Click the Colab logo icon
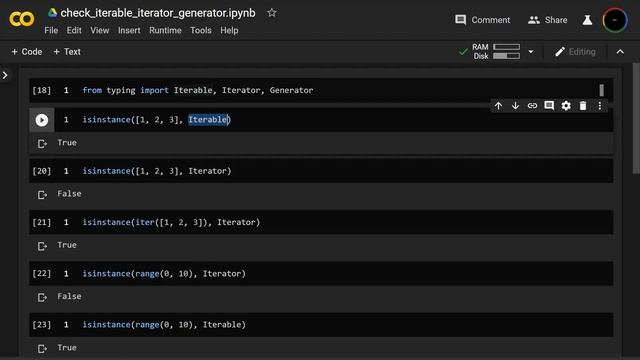 coord(22,19)
